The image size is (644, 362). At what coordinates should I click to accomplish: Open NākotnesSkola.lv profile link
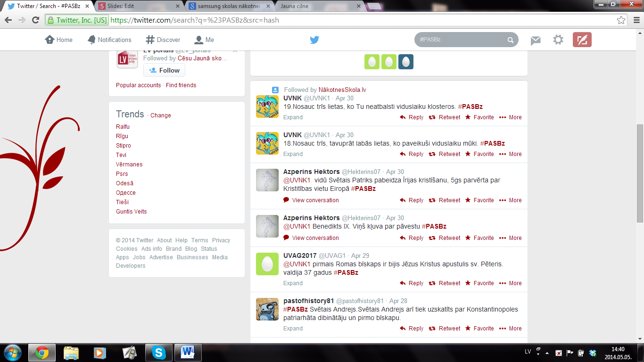tap(342, 90)
